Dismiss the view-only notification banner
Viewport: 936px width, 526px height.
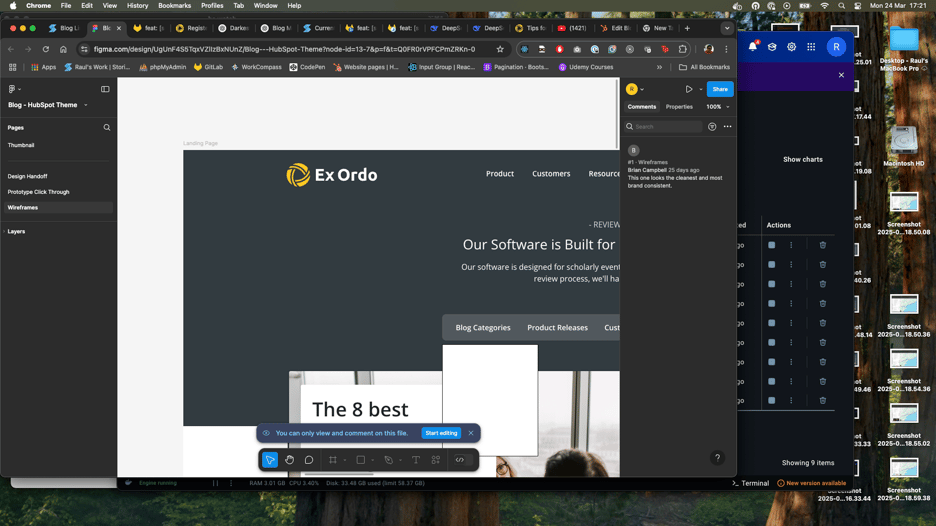[471, 433]
